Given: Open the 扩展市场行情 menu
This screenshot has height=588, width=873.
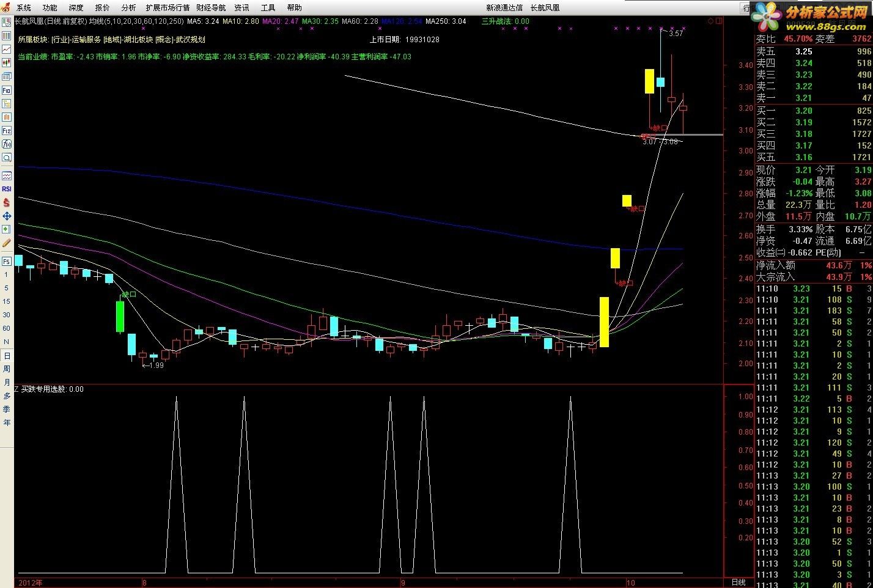Looking at the screenshot, I should pos(168,8).
